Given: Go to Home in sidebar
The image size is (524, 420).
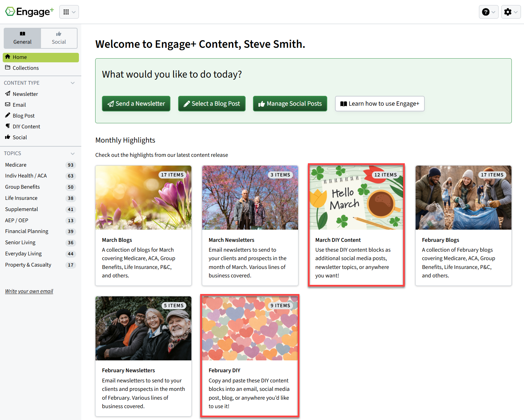Looking at the screenshot, I should point(41,57).
